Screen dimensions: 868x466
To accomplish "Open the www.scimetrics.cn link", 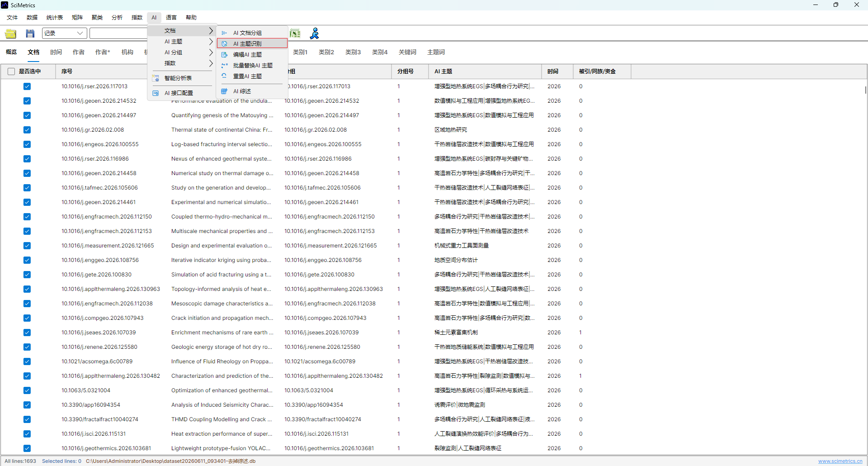I will tap(840, 461).
